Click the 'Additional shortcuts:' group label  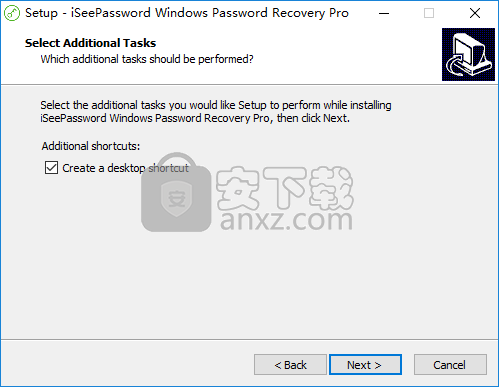tap(91, 146)
